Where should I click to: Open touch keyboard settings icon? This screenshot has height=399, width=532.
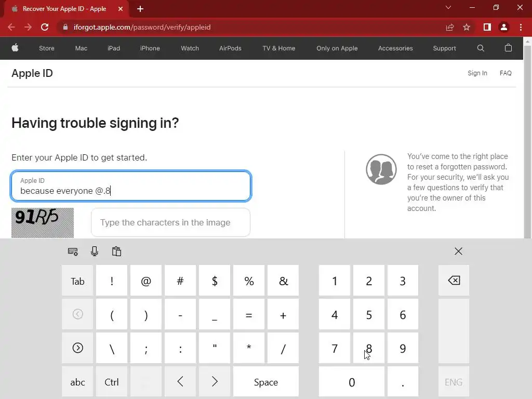click(73, 251)
